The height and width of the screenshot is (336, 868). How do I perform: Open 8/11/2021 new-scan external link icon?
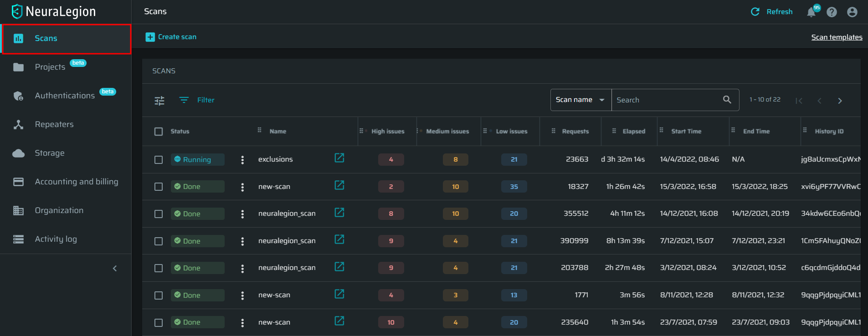339,294
